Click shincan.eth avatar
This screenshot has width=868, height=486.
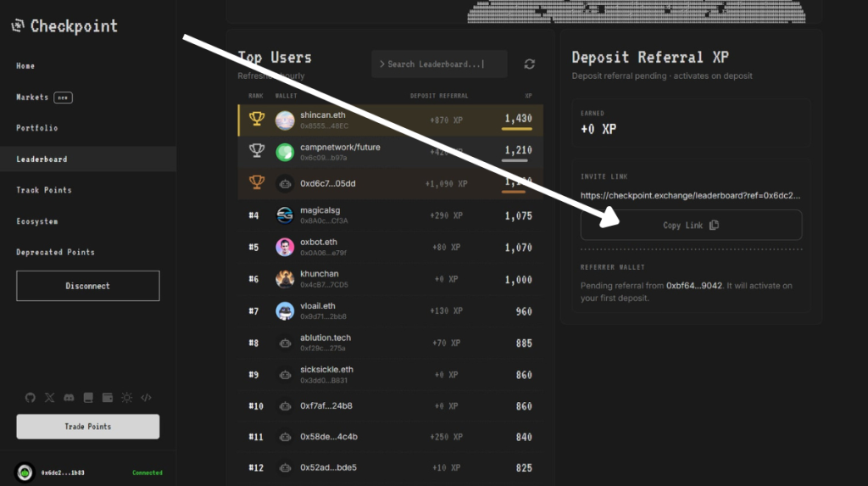click(x=285, y=120)
